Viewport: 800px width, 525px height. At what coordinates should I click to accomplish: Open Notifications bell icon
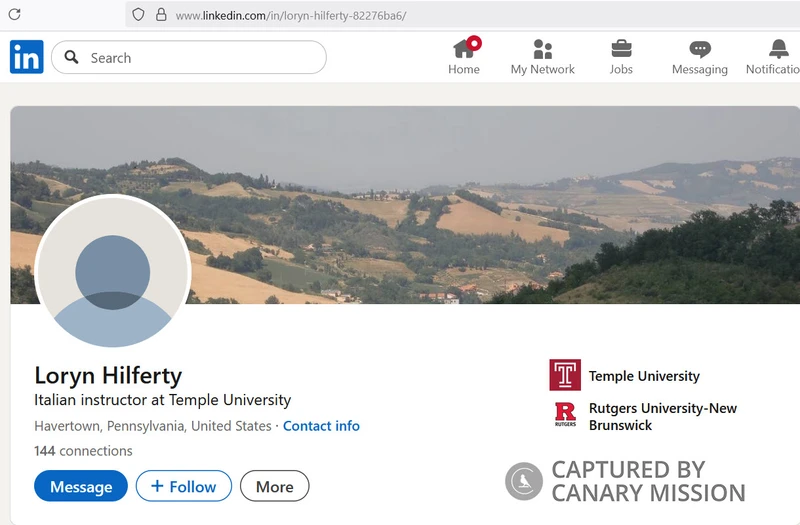pos(779,49)
